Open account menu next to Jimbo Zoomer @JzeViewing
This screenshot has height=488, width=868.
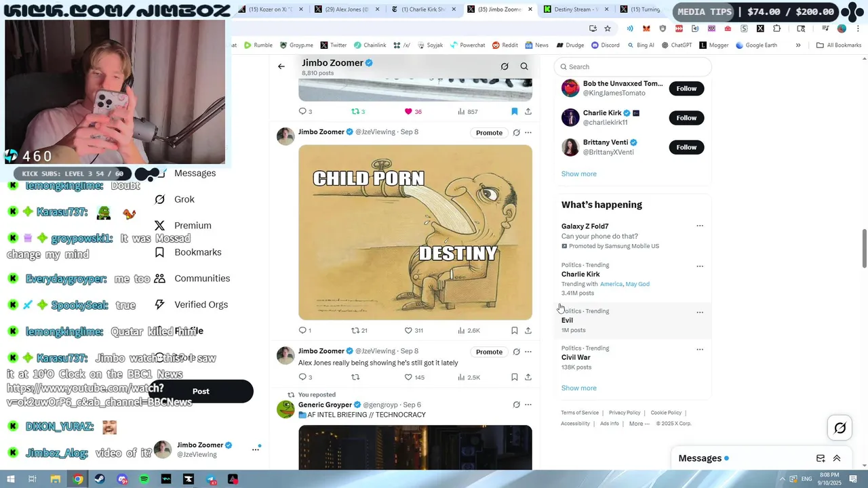pos(256,449)
